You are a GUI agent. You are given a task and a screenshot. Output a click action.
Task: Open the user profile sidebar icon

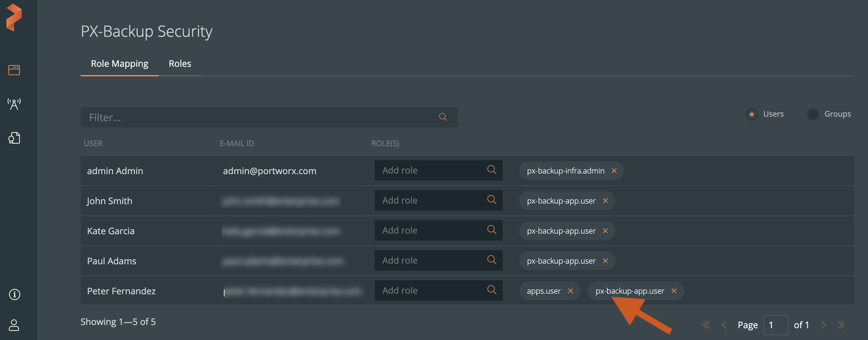coord(14,325)
